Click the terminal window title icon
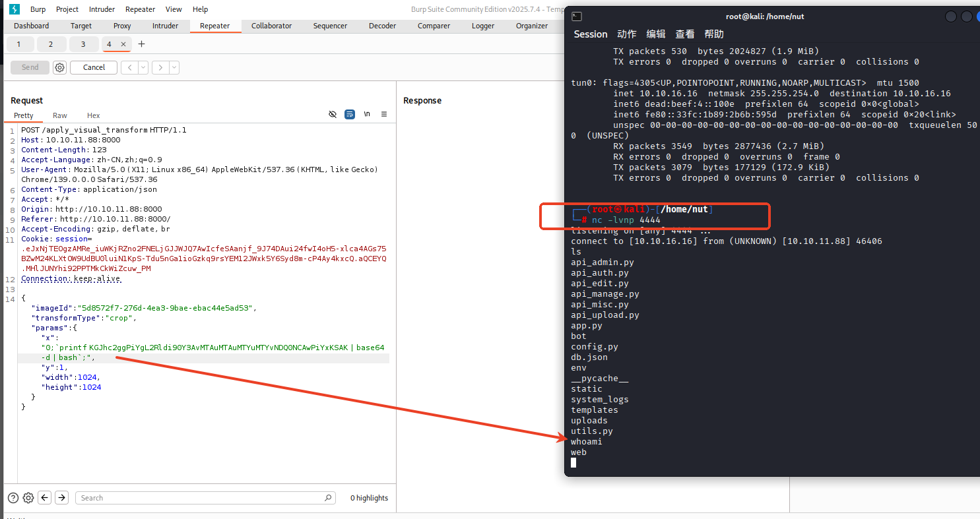 click(576, 16)
